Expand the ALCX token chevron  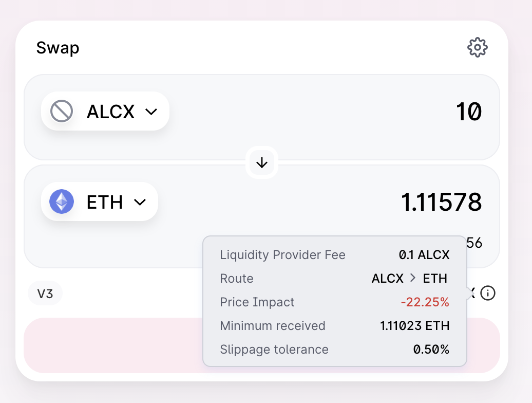pos(151,112)
